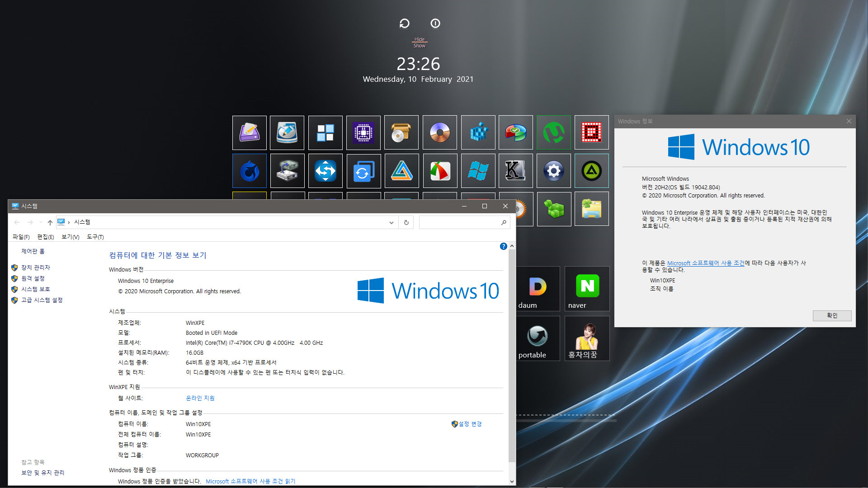Open the blue TeamViewer arrows icon

[x=325, y=171]
